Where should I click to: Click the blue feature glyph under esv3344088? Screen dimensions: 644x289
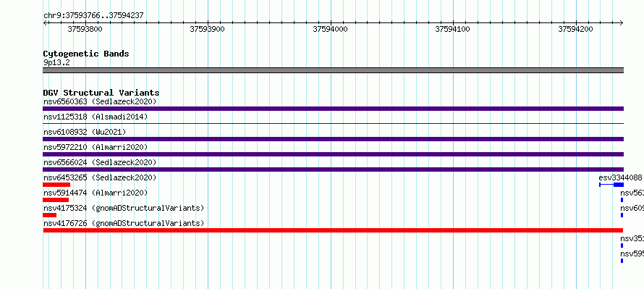point(611,185)
